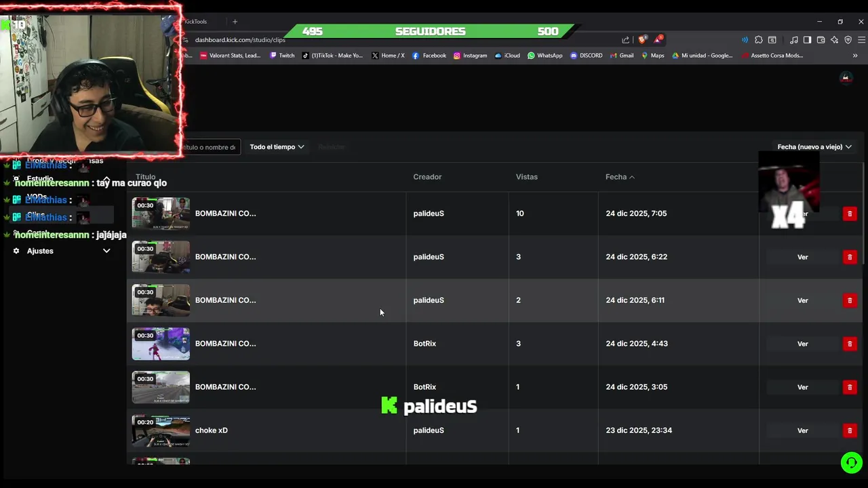Click creator BotRix on the 4:43 row
This screenshot has height=488, width=868.
pos(425,344)
